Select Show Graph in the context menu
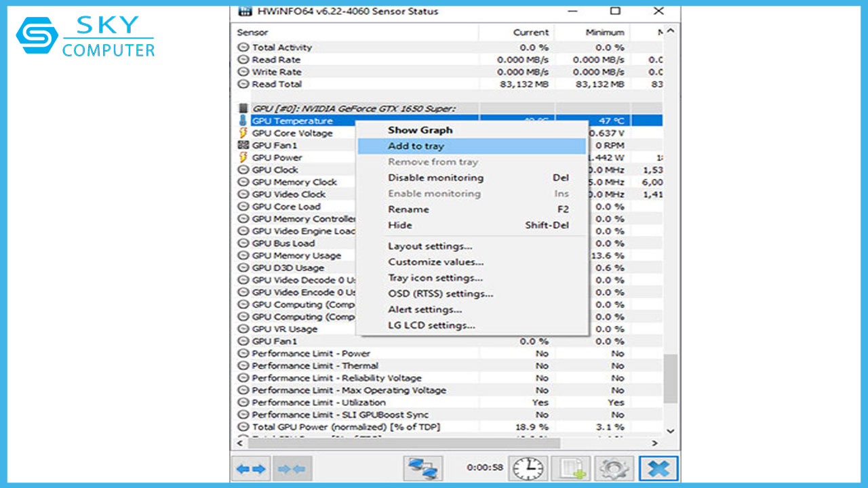The width and height of the screenshot is (868, 488). point(420,130)
